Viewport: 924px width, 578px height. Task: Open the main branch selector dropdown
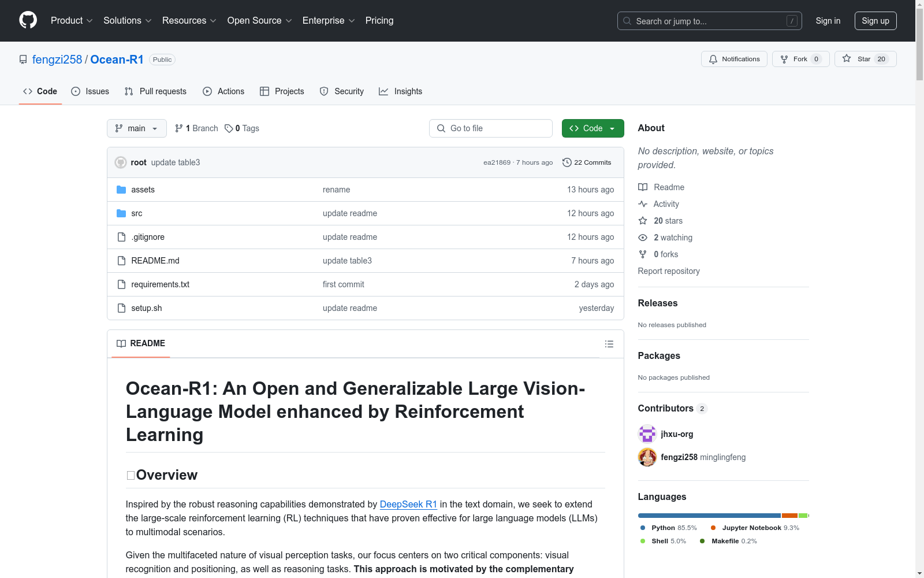click(x=137, y=128)
